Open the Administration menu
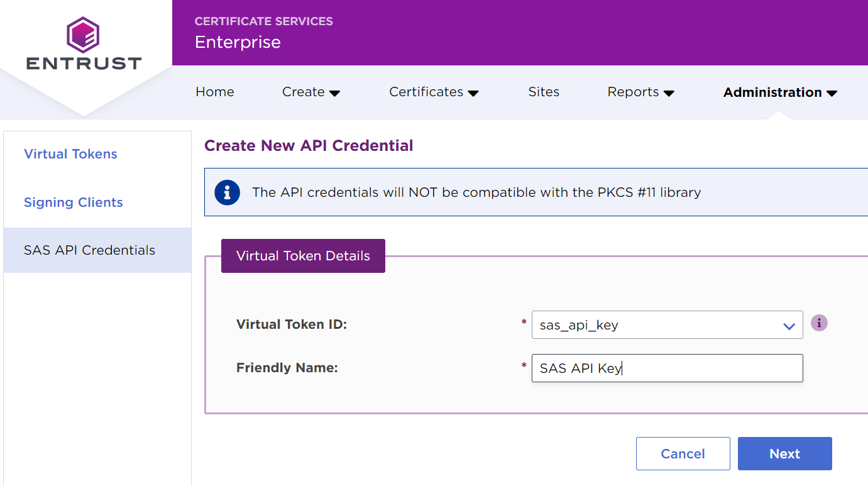868x486 pixels. pyautogui.click(x=779, y=92)
